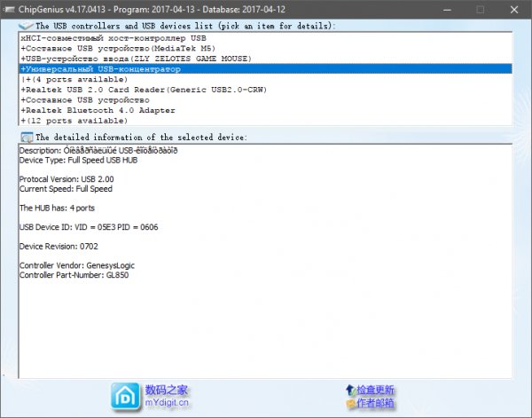Click the Device Type: Full Speed USB HUB line
Image resolution: width=532 pixels, height=418 pixels.
click(x=78, y=161)
